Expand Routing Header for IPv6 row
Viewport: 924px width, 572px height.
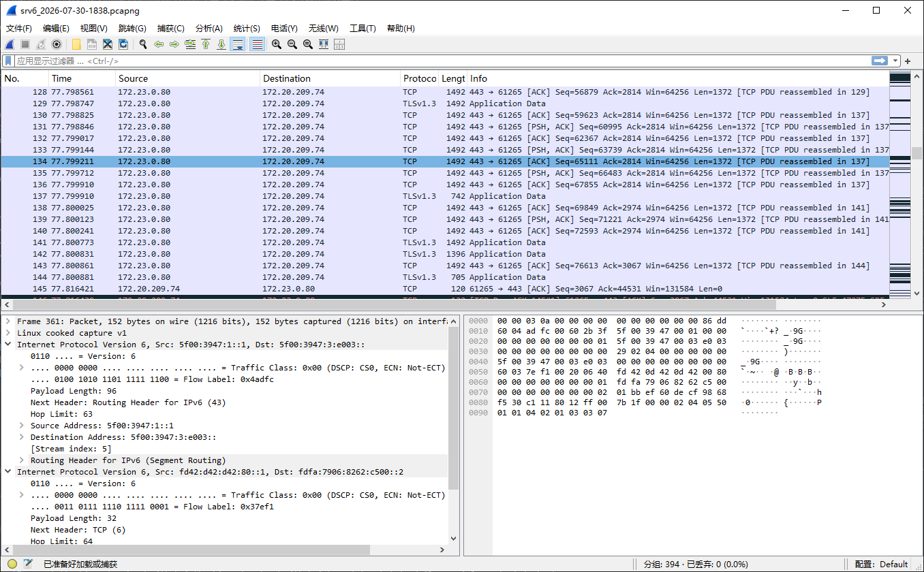tap(22, 460)
